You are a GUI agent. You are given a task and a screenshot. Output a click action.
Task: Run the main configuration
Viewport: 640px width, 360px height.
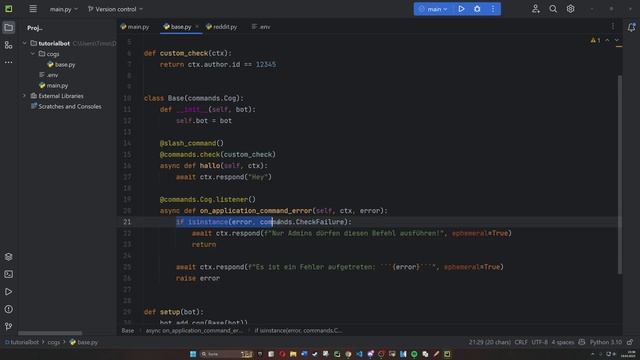(461, 9)
